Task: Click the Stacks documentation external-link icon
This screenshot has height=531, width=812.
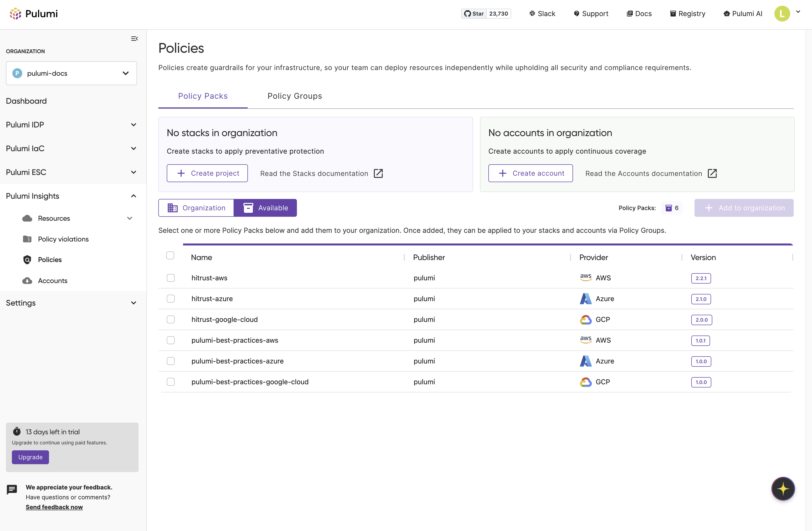Action: coord(378,173)
